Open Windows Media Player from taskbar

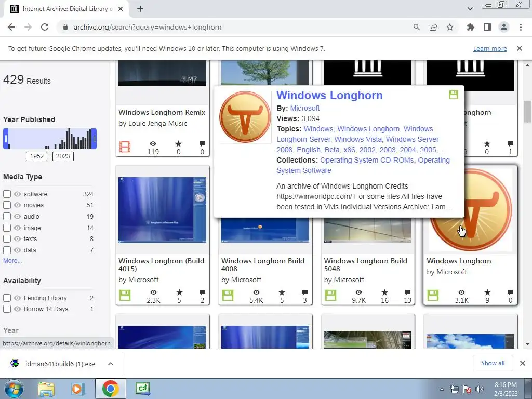[x=78, y=389]
